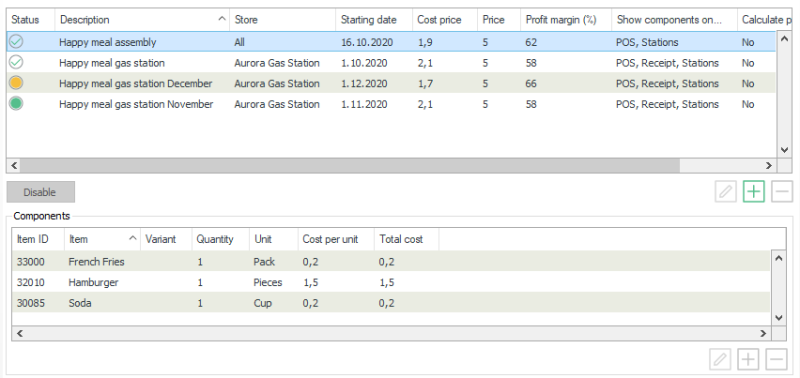
Task: Click the orange status icon for December assembly
Action: coord(16,83)
